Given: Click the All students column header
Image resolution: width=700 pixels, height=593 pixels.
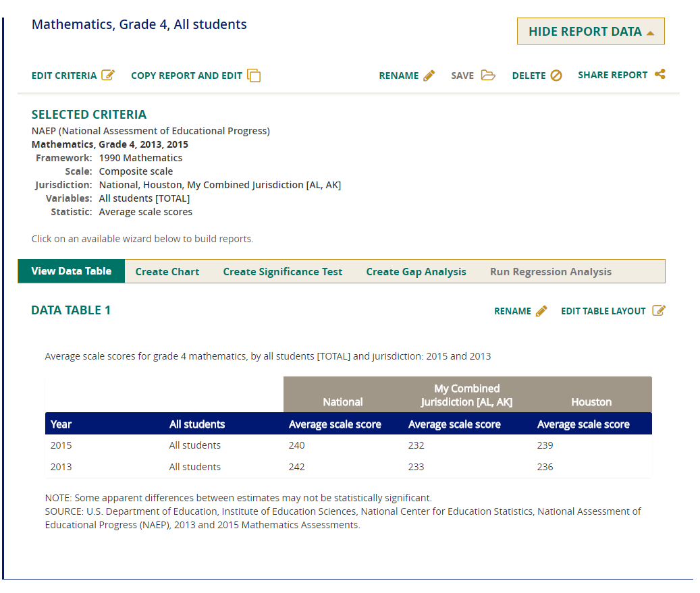Looking at the screenshot, I should pos(197,424).
